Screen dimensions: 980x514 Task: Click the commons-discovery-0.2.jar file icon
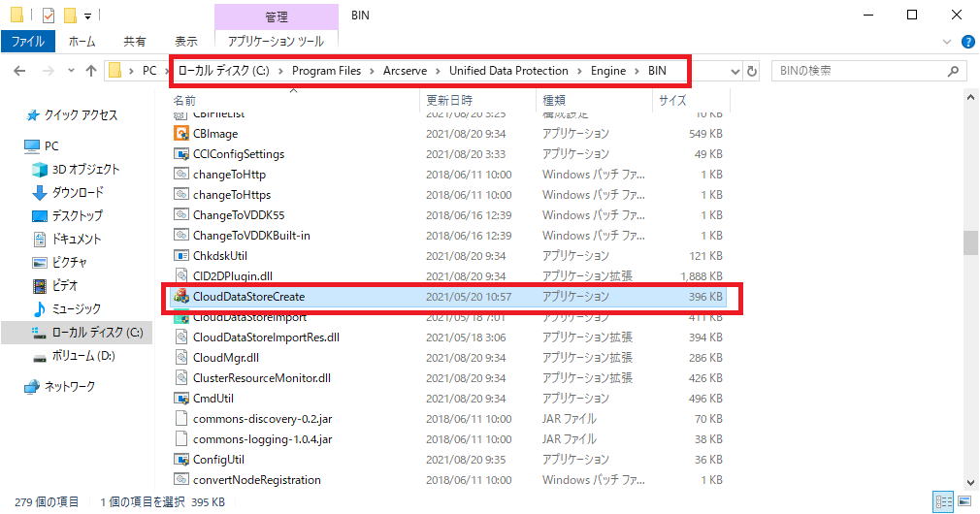pyautogui.click(x=181, y=419)
